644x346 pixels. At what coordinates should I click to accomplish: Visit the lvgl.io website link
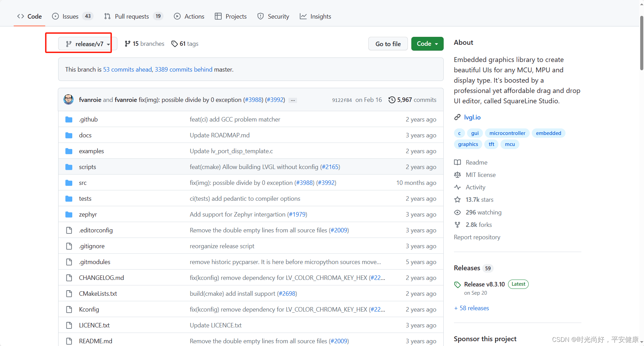pos(472,117)
